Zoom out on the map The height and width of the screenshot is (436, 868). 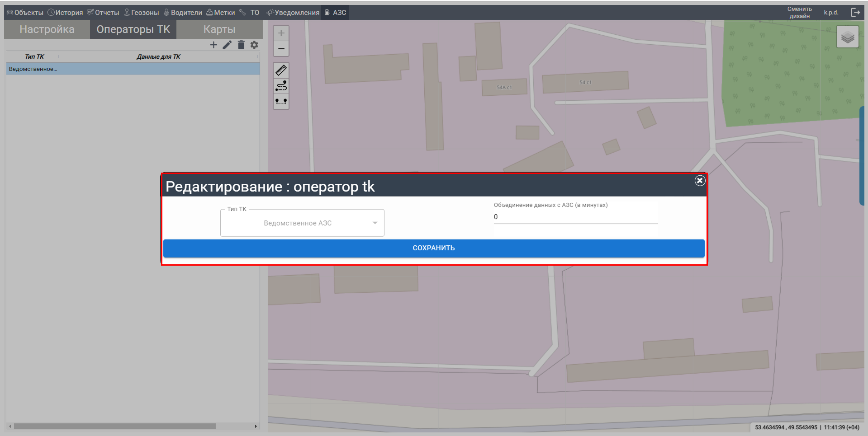coord(281,49)
